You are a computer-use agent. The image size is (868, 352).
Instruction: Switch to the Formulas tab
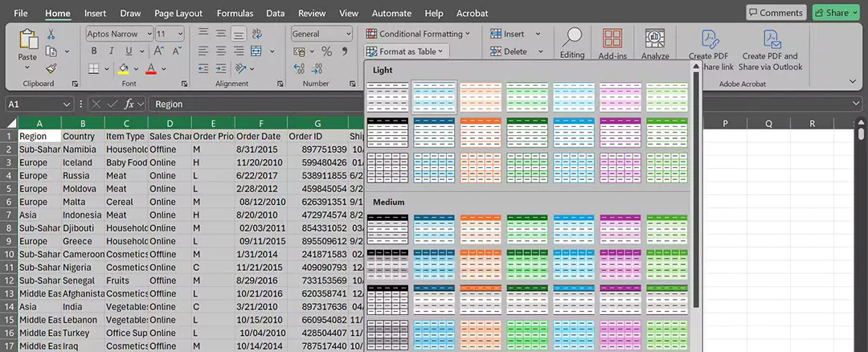pyautogui.click(x=235, y=13)
